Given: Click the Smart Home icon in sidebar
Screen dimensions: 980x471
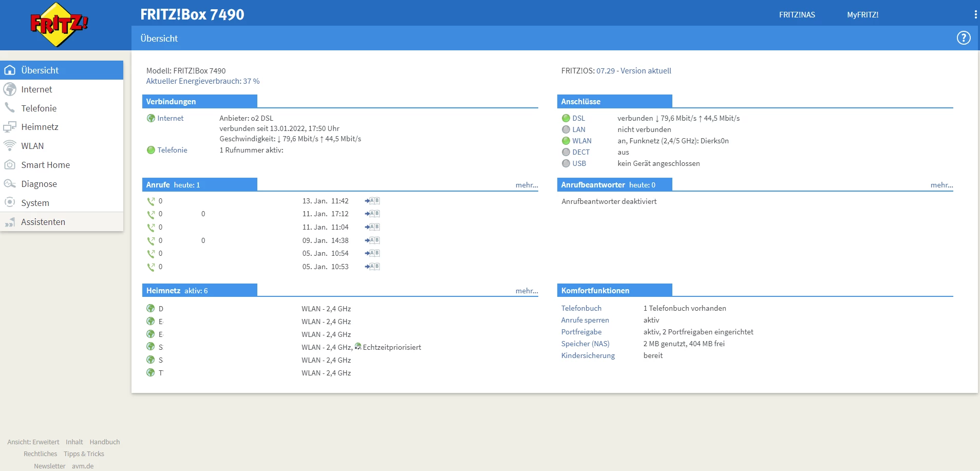Looking at the screenshot, I should pos(10,165).
